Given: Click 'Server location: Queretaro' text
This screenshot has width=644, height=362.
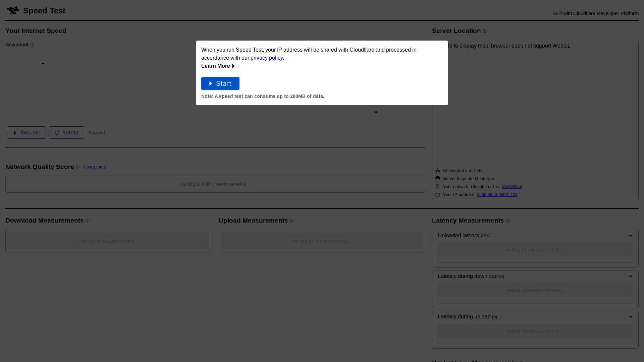Looking at the screenshot, I should [x=469, y=178].
